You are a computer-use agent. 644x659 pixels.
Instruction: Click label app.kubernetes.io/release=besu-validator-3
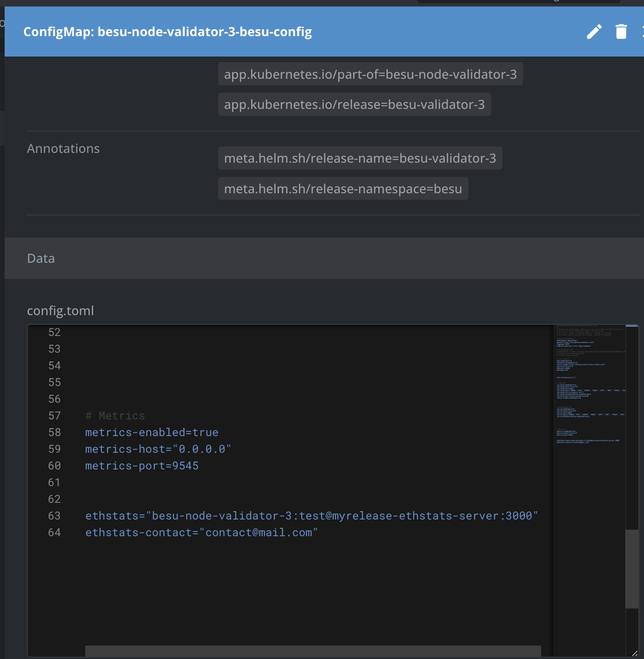click(x=354, y=104)
